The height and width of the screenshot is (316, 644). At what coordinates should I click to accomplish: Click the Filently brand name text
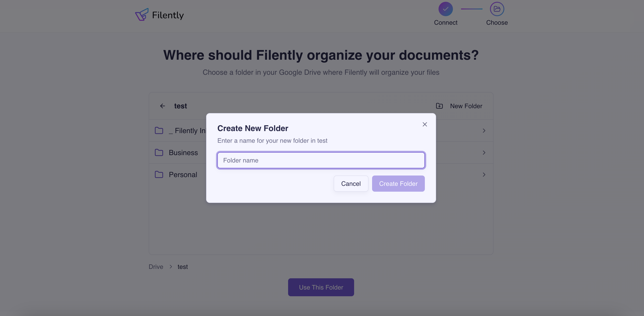[168, 15]
